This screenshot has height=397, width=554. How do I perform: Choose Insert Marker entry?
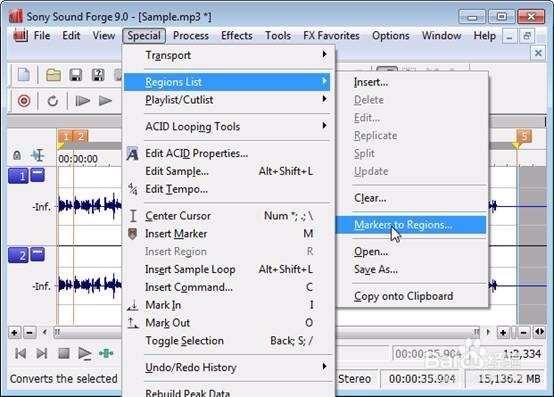click(x=227, y=233)
